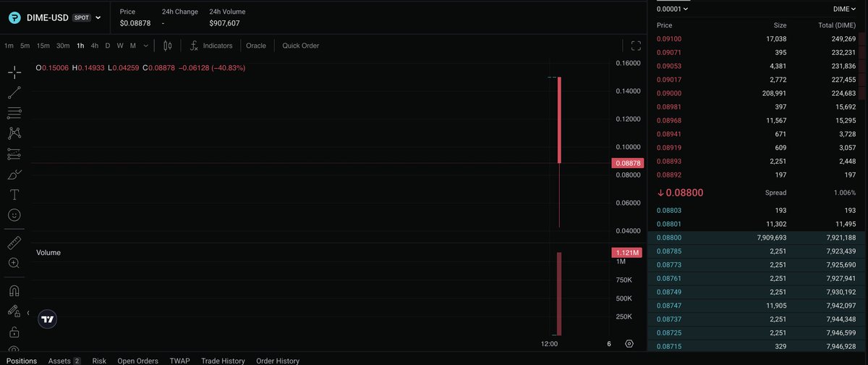Toggle stay in drawing mode pencil-lock
868x365 pixels.
coord(14,311)
